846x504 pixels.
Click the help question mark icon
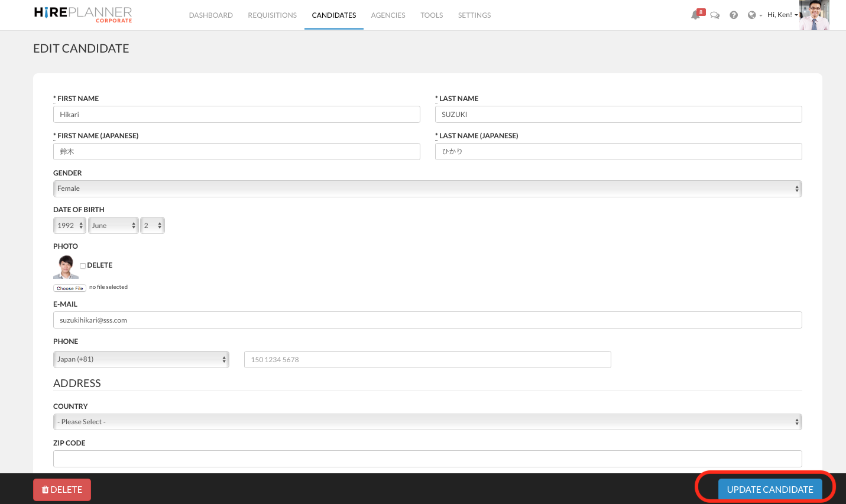point(734,15)
